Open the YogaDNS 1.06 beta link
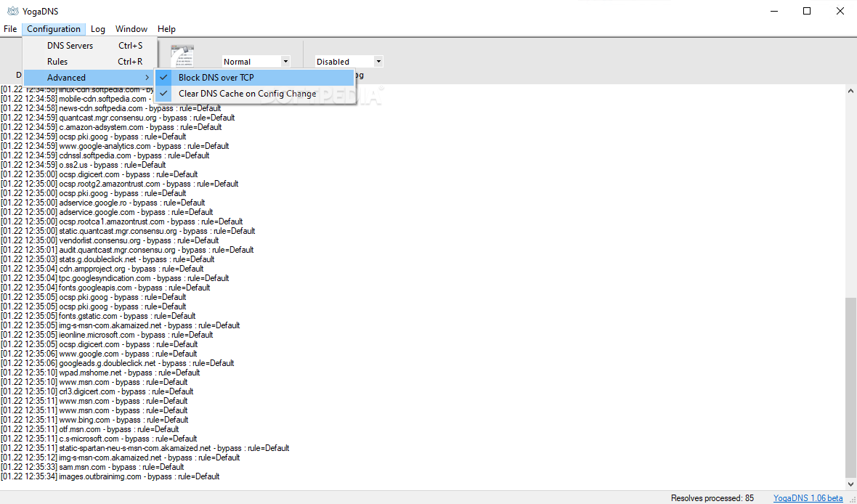The image size is (857, 504). [x=808, y=498]
